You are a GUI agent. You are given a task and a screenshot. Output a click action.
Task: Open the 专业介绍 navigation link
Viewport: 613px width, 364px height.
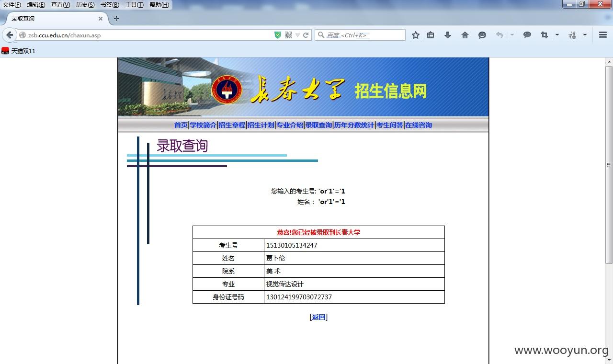pyautogui.click(x=290, y=125)
